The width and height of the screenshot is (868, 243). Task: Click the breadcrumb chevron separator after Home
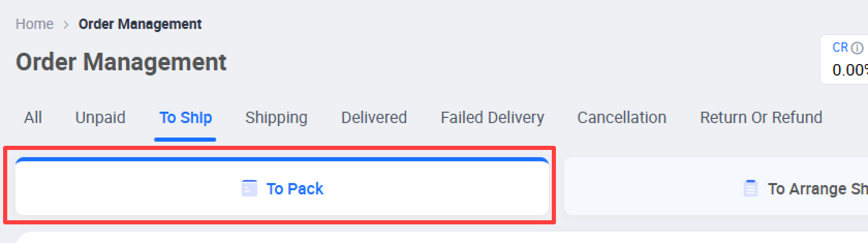tap(66, 25)
